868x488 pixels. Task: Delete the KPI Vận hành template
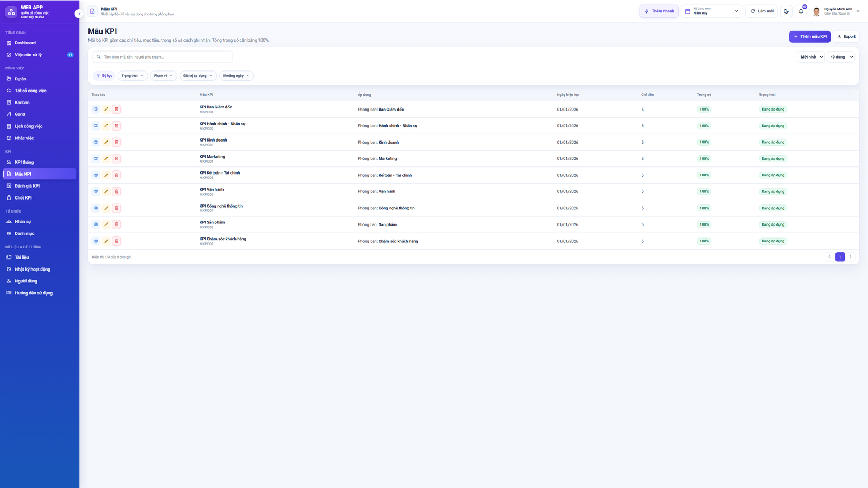tap(117, 191)
